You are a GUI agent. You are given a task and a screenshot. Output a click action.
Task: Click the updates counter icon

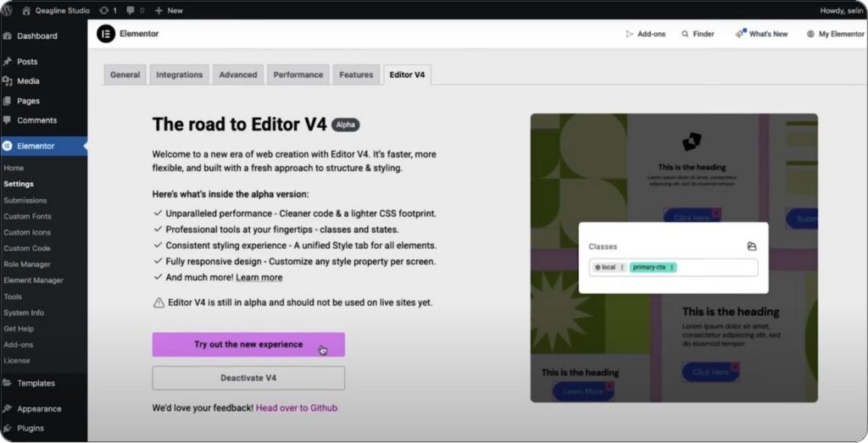[x=103, y=10]
